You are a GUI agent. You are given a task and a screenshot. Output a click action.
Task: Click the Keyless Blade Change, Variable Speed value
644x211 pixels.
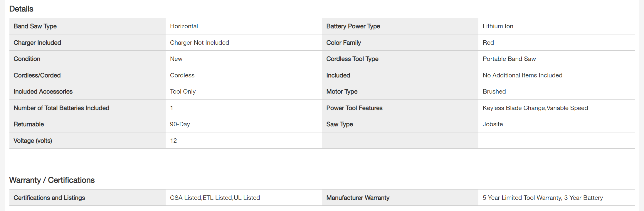pos(535,108)
